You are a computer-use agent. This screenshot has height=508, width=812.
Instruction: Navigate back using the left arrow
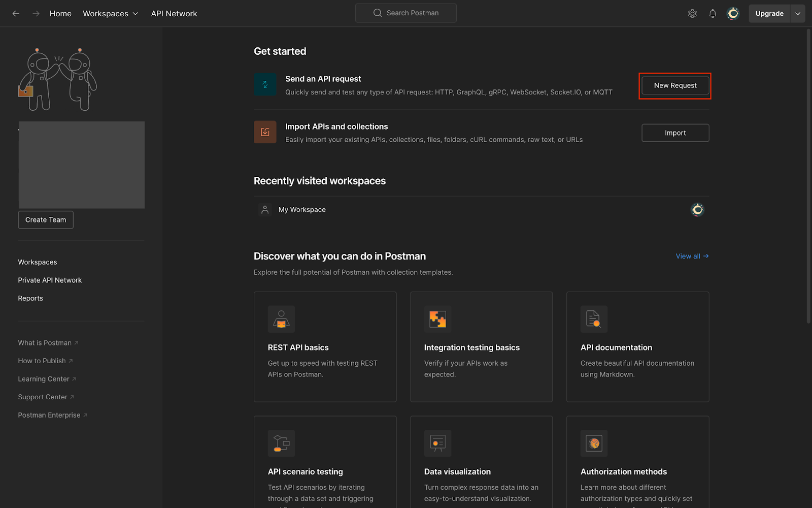[x=16, y=13]
